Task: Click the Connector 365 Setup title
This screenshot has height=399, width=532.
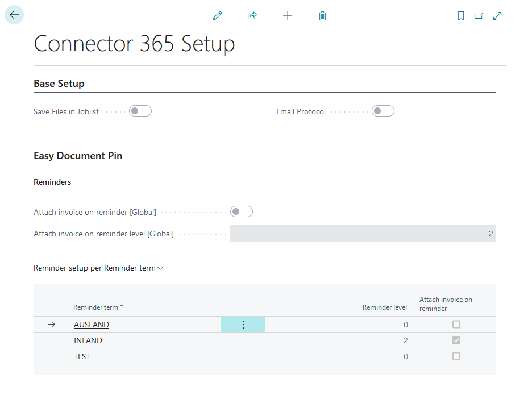Action: click(x=134, y=44)
